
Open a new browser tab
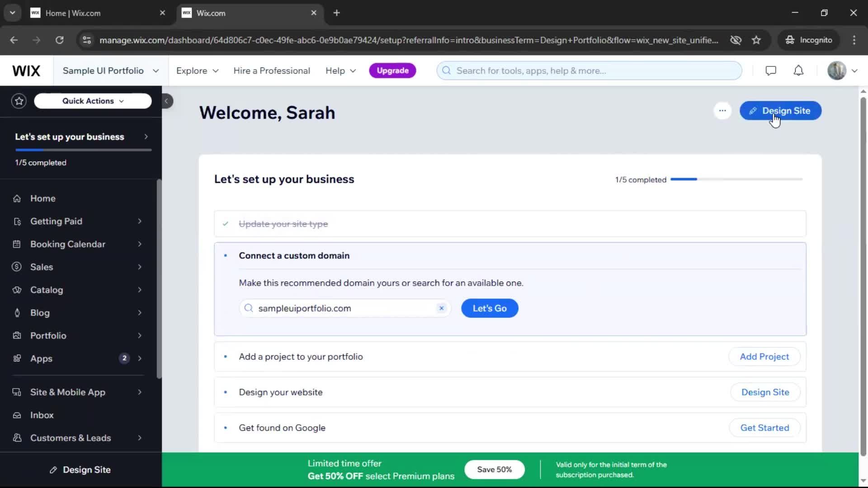[336, 13]
